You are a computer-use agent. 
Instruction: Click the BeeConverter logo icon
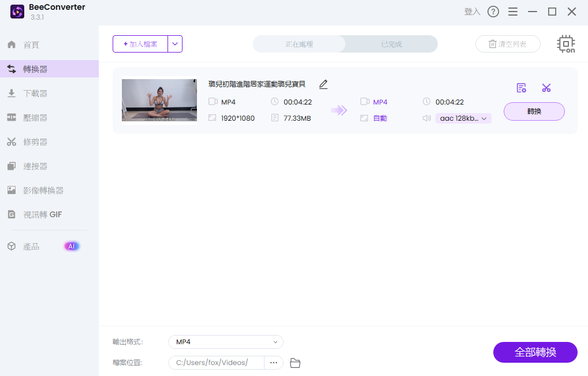click(17, 12)
